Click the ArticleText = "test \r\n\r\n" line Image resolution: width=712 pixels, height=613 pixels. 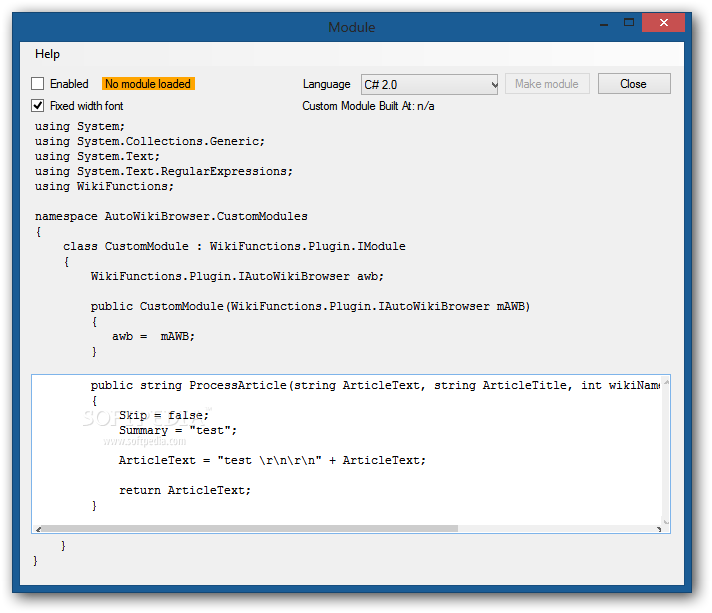tap(272, 460)
